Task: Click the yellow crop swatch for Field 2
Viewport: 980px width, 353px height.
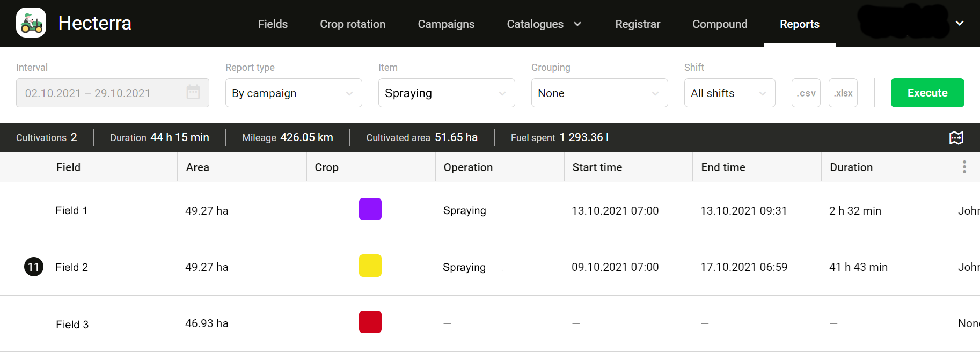Action: [370, 266]
